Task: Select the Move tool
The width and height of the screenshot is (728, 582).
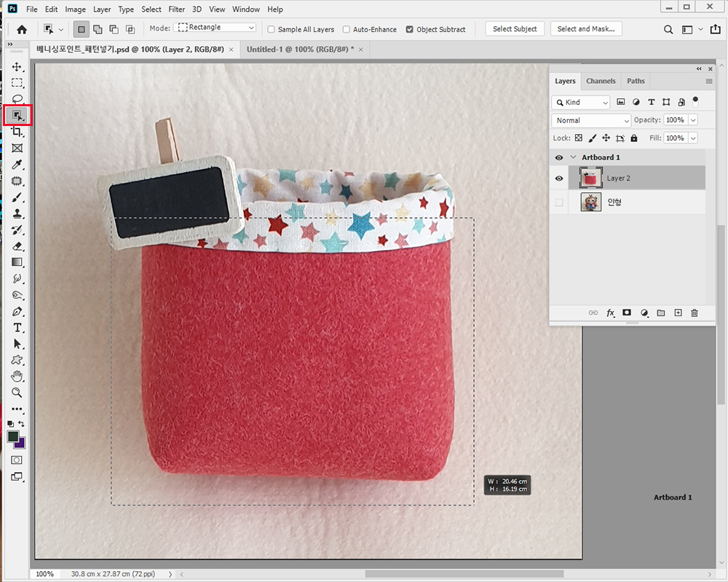Action: [17, 67]
